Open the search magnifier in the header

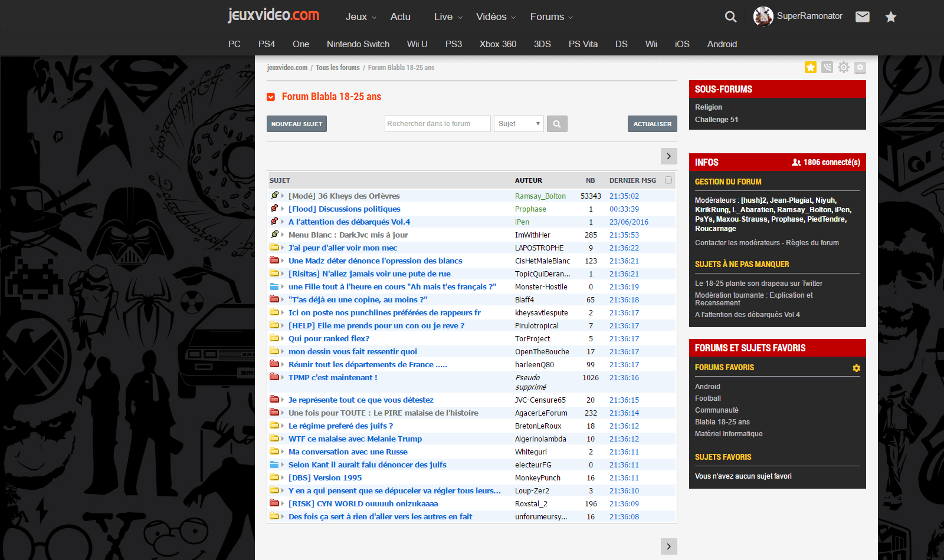[730, 17]
